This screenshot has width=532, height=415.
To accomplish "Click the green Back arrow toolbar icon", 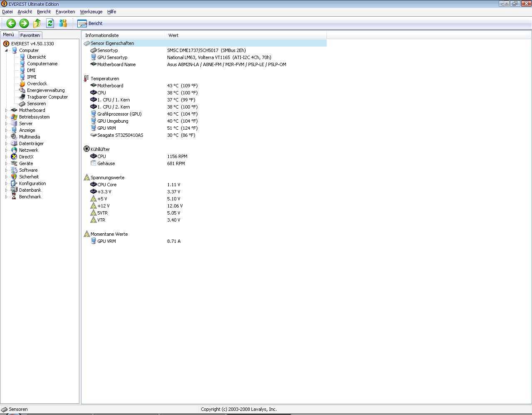I will click(x=11, y=23).
